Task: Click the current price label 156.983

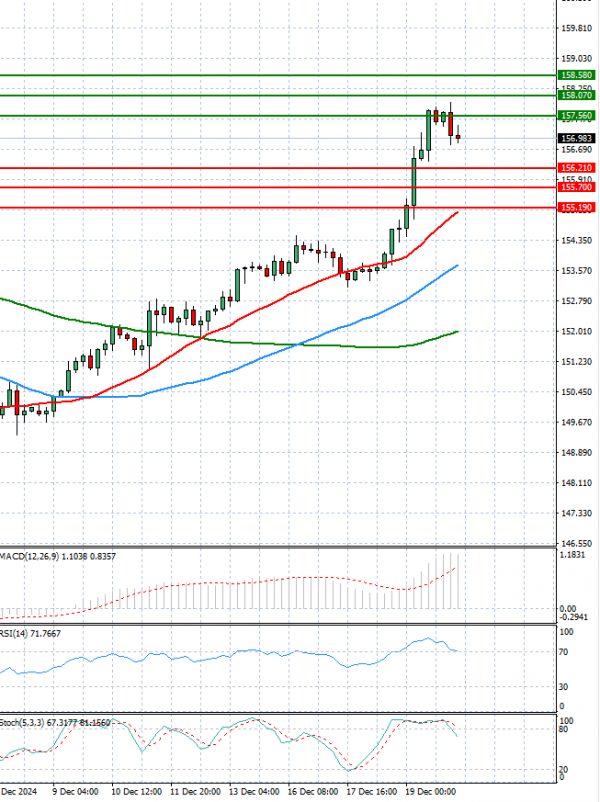Action: [576, 138]
